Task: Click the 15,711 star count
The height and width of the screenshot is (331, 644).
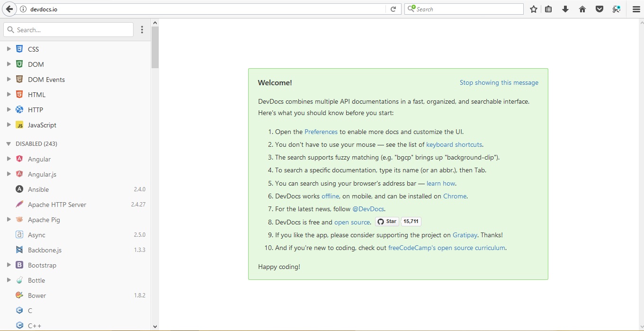Action: coord(411,222)
